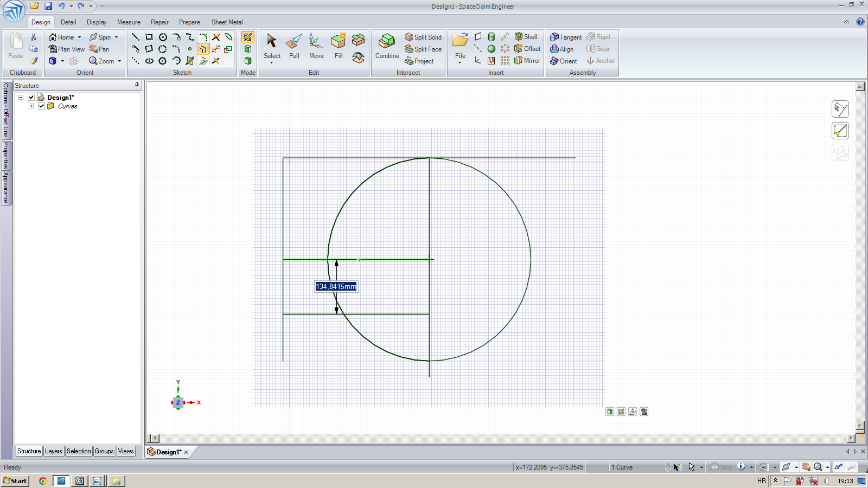The width and height of the screenshot is (868, 488).
Task: Open the Detail ribbon tab
Action: point(68,22)
